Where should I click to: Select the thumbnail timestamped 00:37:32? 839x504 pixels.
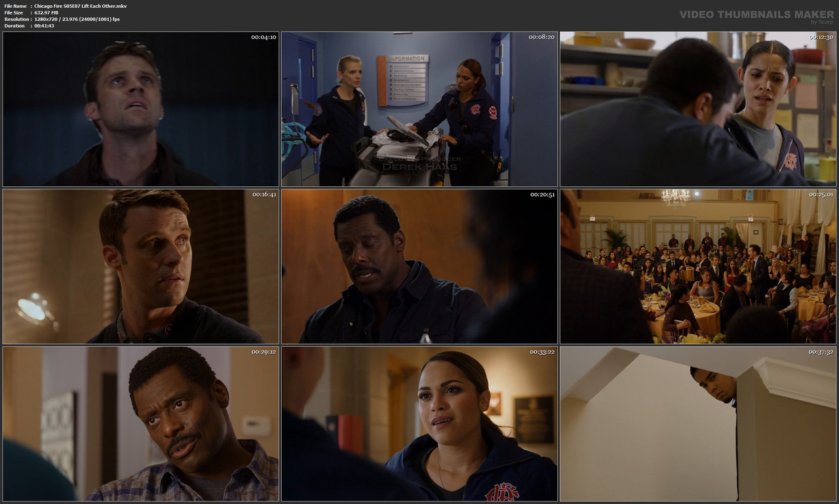click(x=698, y=424)
